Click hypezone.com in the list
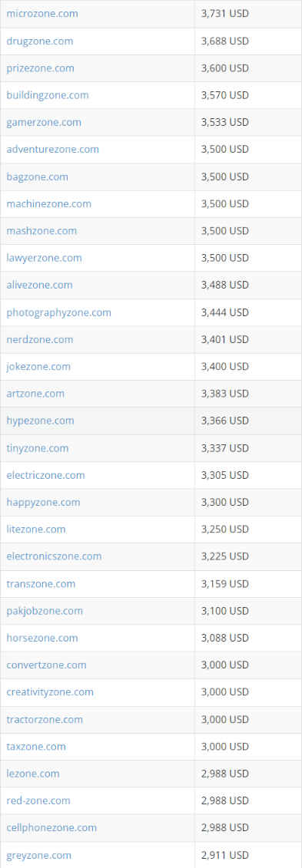Image resolution: width=302 pixels, height=868 pixels. pyautogui.click(x=41, y=421)
